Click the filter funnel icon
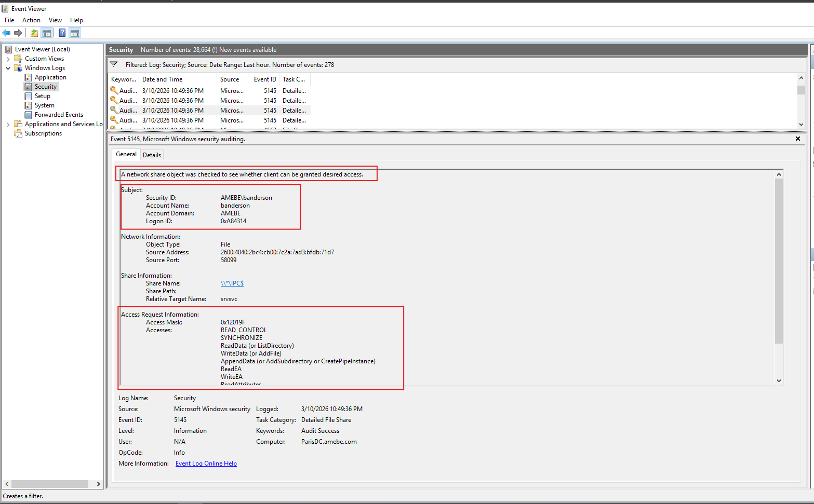Screen dimensions: 814x504 coord(114,65)
